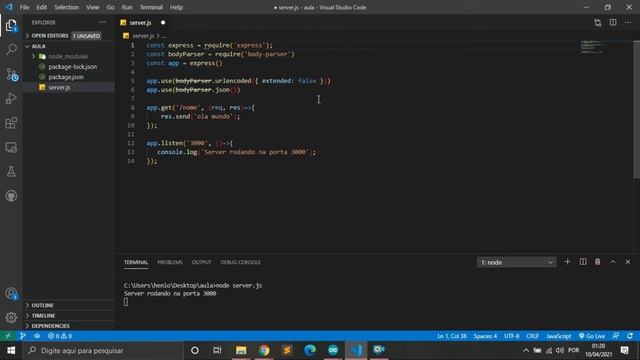Expand the Outline section
The image size is (640, 360).
(x=69, y=305)
